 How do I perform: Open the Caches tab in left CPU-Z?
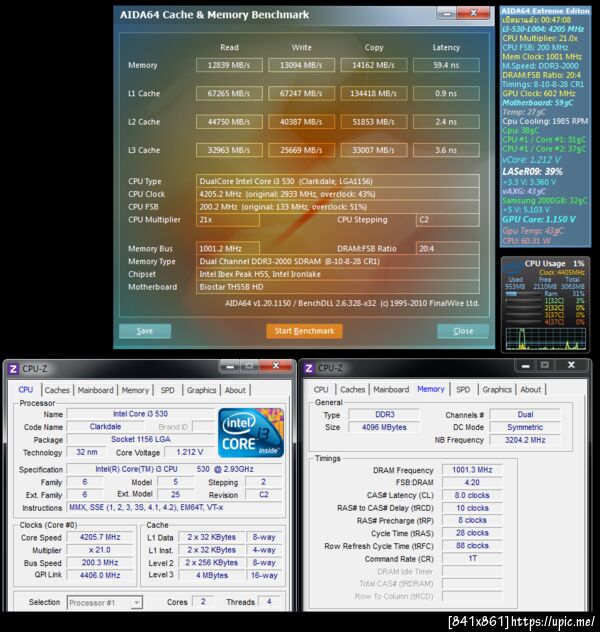57,390
